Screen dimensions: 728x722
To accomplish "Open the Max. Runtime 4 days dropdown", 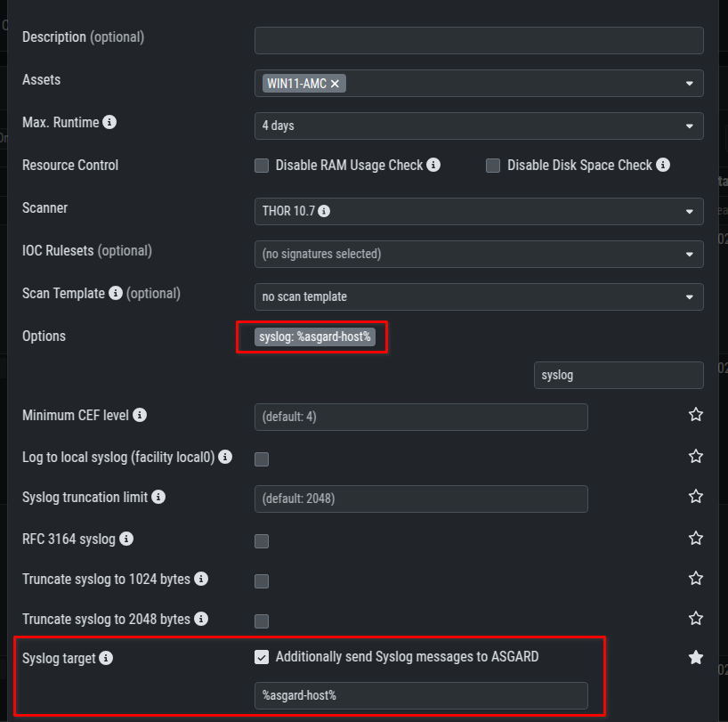I will click(479, 126).
